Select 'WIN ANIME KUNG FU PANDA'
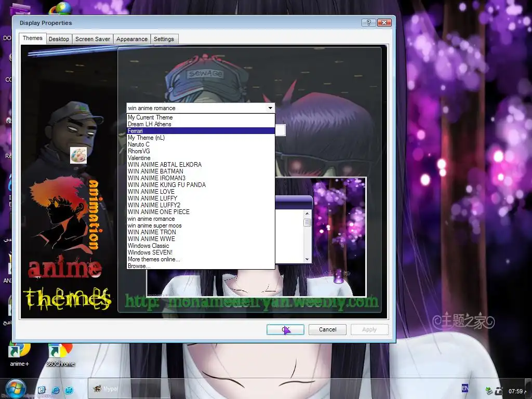532x399 pixels. tap(201, 185)
